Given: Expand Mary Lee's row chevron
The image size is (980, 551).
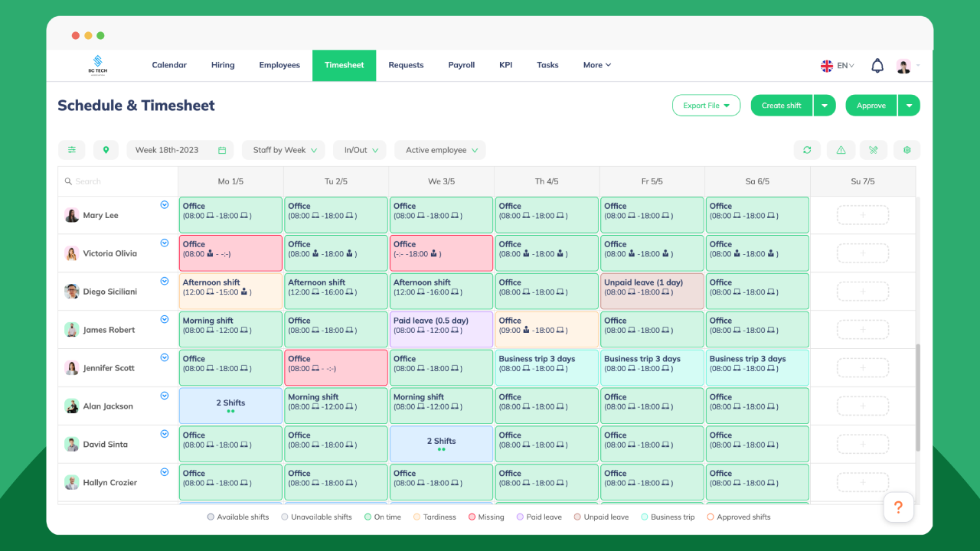Looking at the screenshot, I should [164, 205].
